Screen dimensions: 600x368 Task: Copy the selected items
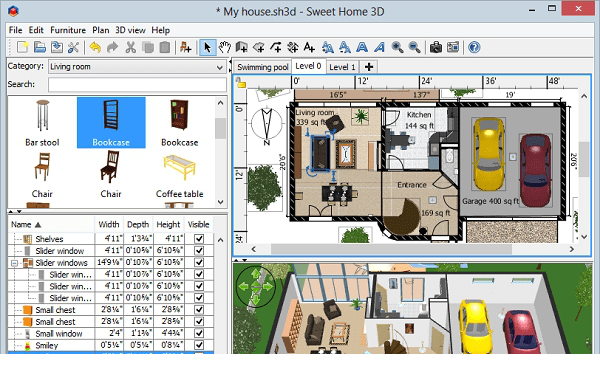148,47
